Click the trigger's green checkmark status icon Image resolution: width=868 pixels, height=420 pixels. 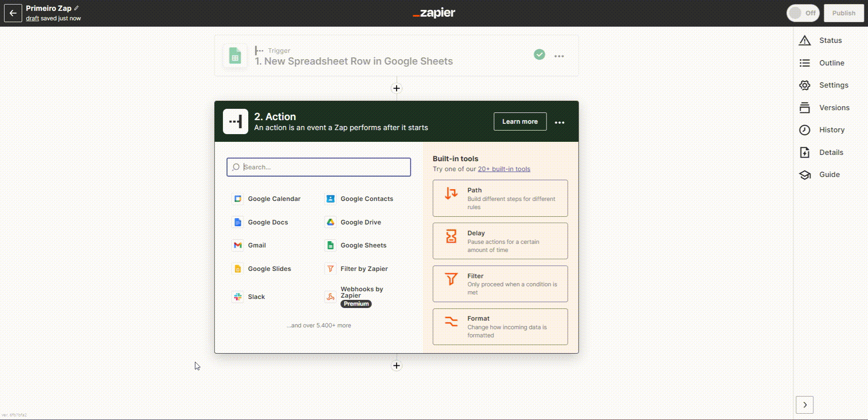[x=539, y=55]
